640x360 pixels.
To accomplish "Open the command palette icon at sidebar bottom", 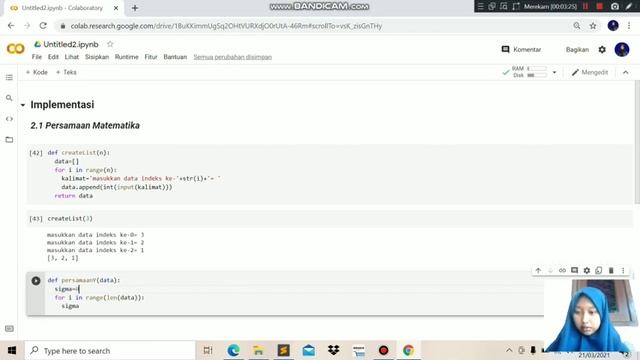I will [x=9, y=329].
